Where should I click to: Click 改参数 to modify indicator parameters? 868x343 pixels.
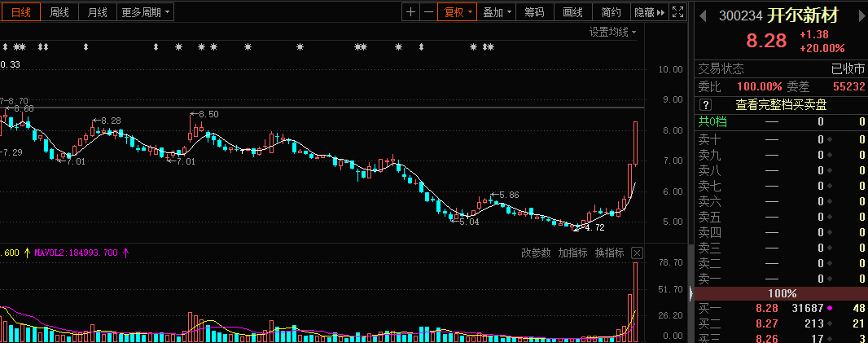[x=536, y=253]
